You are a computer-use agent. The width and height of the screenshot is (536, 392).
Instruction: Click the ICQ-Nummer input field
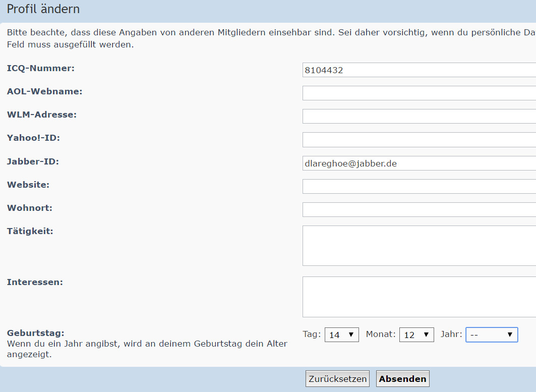[419, 70]
